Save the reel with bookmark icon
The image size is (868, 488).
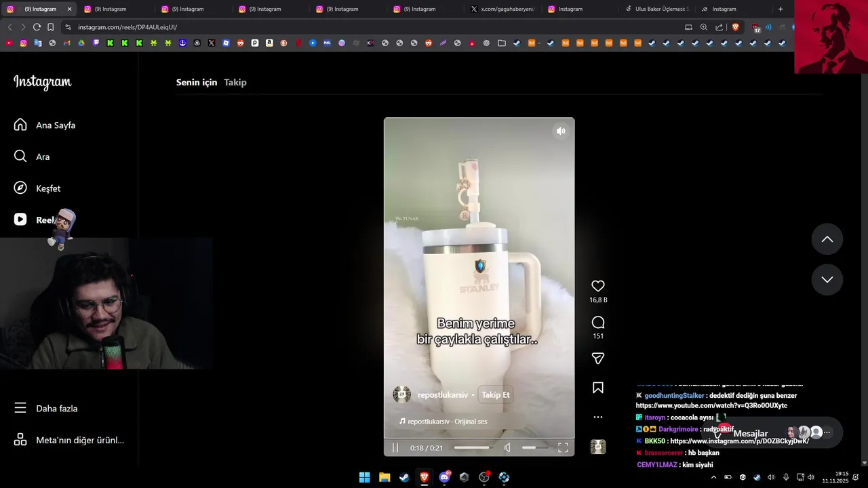[x=598, y=388]
